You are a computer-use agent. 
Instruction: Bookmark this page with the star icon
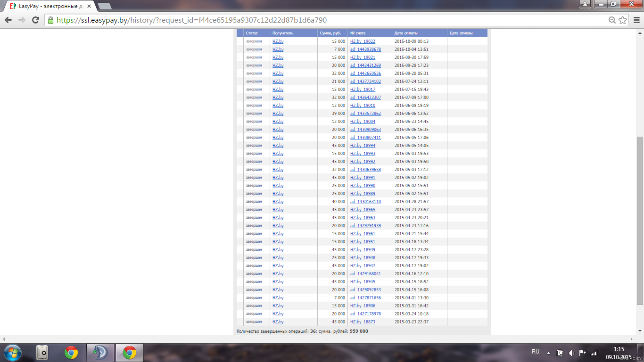click(623, 20)
